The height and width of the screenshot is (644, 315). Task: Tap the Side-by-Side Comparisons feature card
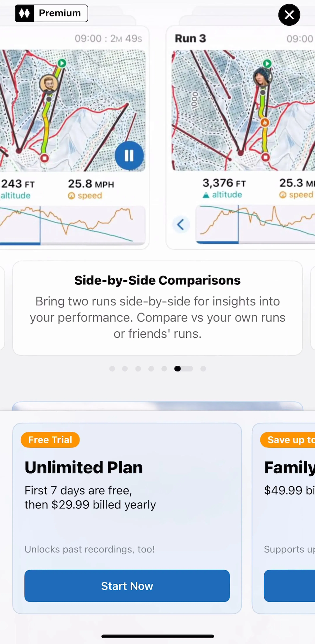(x=157, y=308)
